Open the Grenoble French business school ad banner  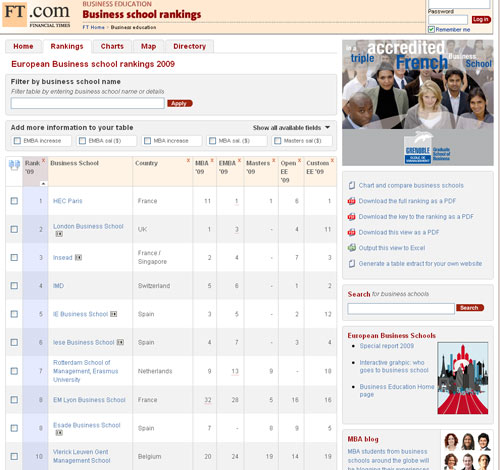[x=418, y=103]
